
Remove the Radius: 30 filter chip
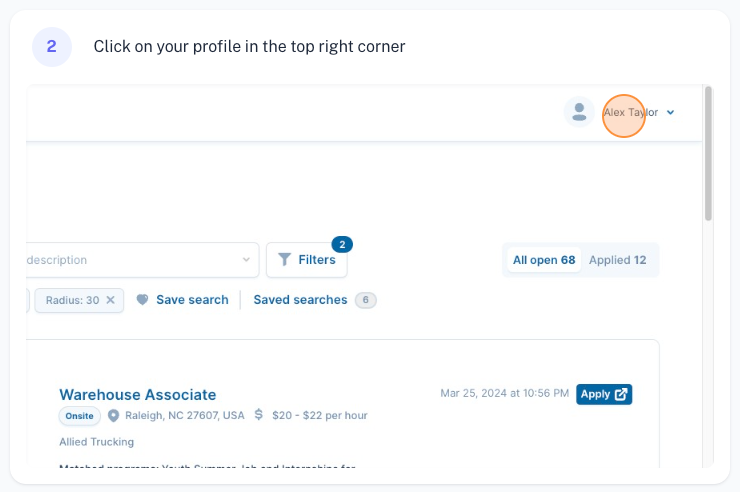point(111,300)
